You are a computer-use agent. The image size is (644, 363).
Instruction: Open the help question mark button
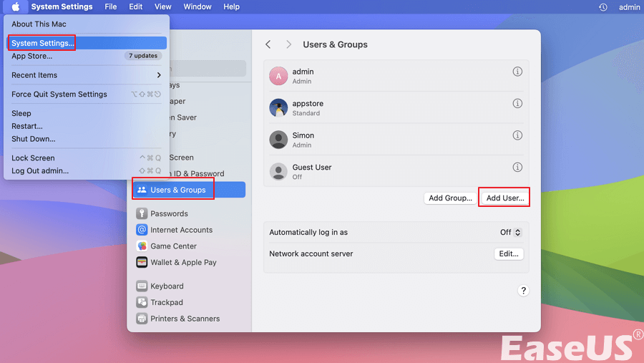click(x=523, y=291)
